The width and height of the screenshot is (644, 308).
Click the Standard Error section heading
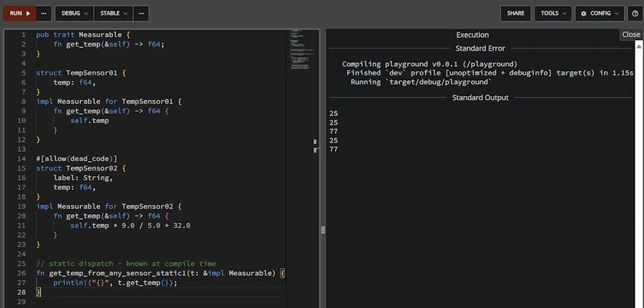[480, 49]
